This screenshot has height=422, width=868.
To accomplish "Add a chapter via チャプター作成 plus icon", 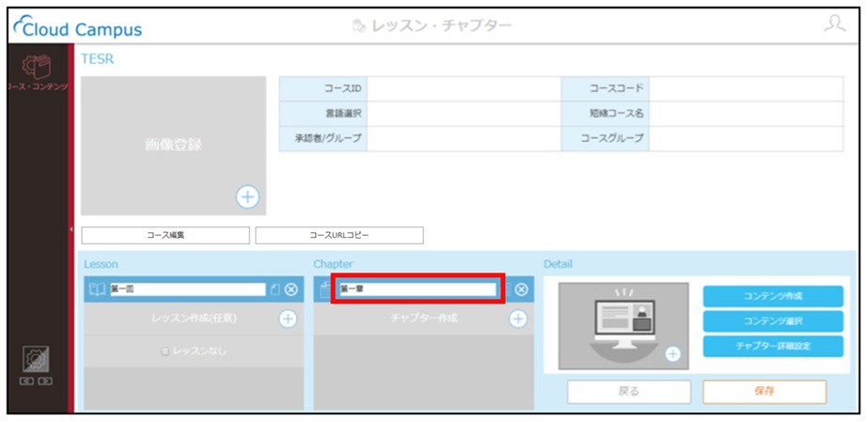I will click(x=517, y=319).
